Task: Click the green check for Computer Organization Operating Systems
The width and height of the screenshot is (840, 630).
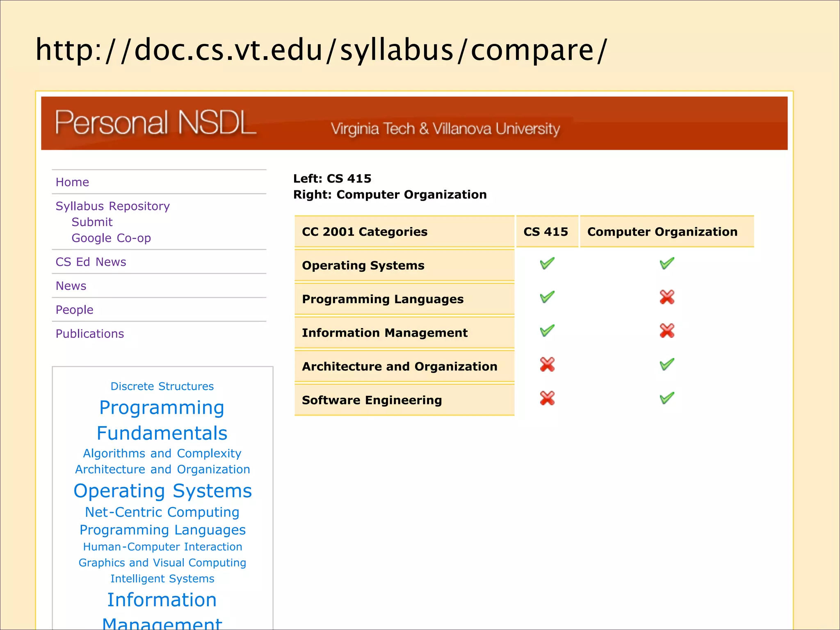Action: pyautogui.click(x=667, y=263)
